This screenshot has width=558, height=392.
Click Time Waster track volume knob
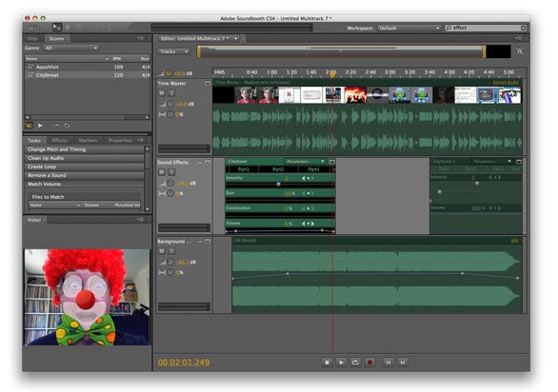[170, 104]
